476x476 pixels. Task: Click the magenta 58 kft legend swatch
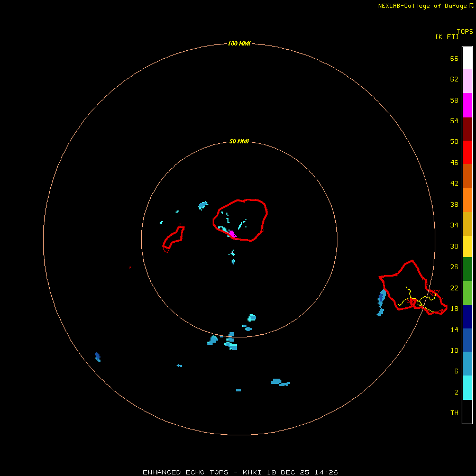(467, 105)
